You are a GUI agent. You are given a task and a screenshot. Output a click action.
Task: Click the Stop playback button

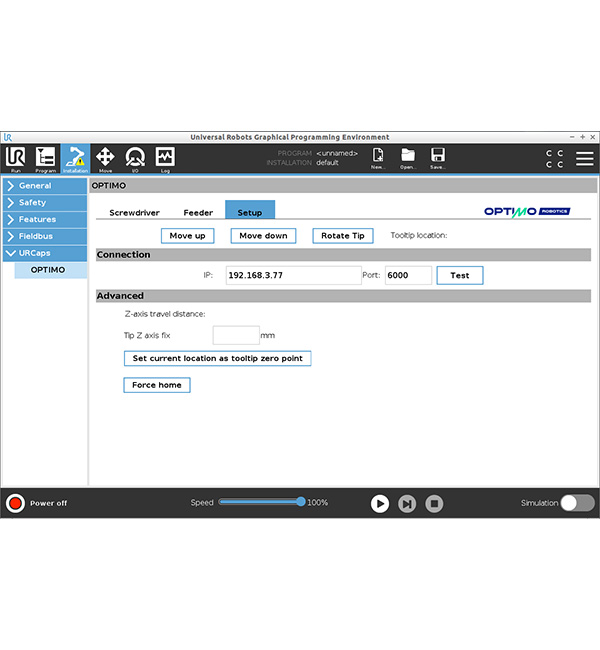pos(434,504)
